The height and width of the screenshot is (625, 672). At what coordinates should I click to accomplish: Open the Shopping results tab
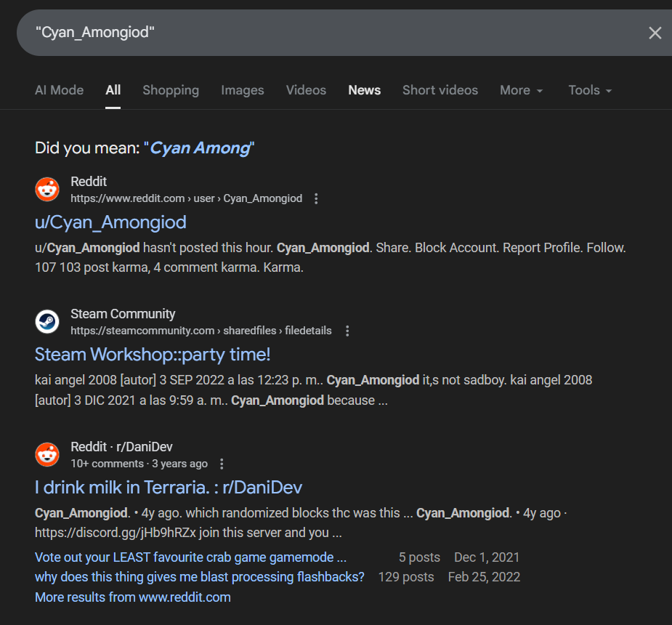pos(171,90)
